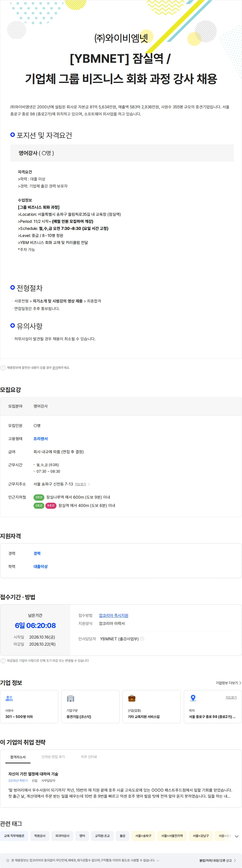242x868 pixels.
Task: Click 회사 내규에 따름 (면접 후 결정) salary text
Action: coord(59,452)
